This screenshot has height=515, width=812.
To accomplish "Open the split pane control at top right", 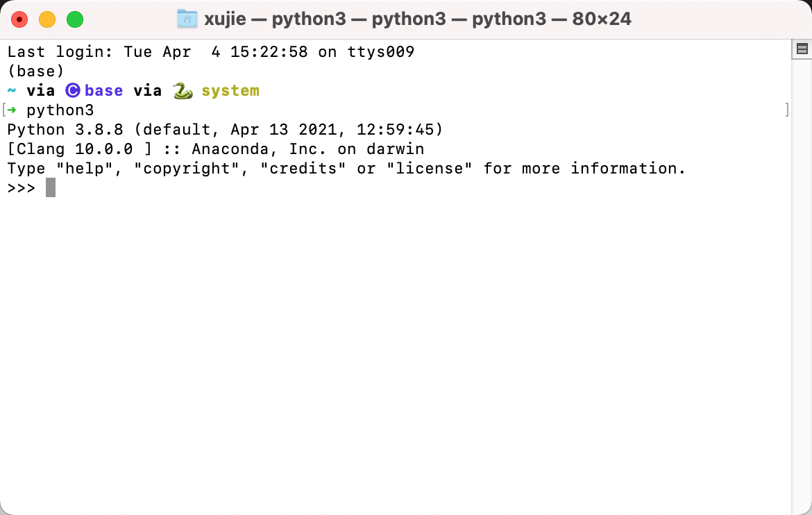I will click(x=802, y=49).
